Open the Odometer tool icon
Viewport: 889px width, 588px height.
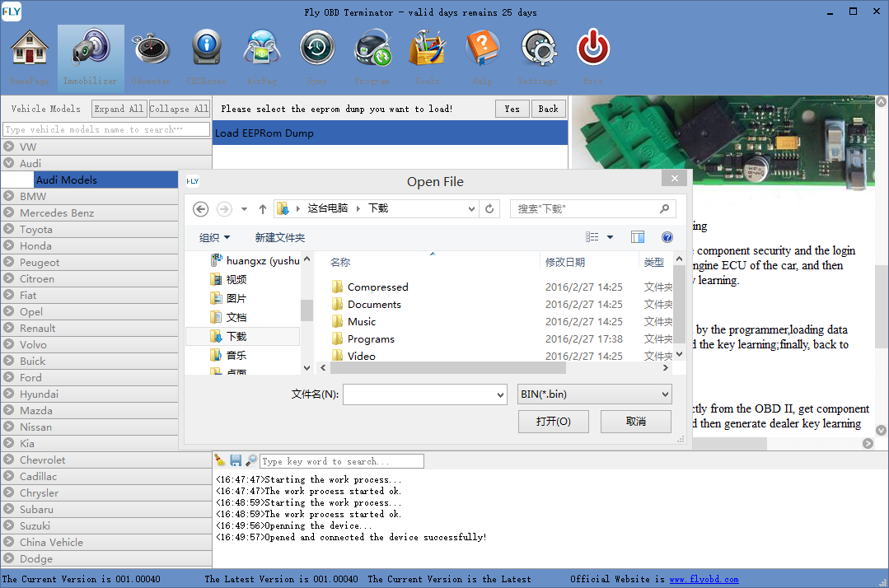[150, 49]
